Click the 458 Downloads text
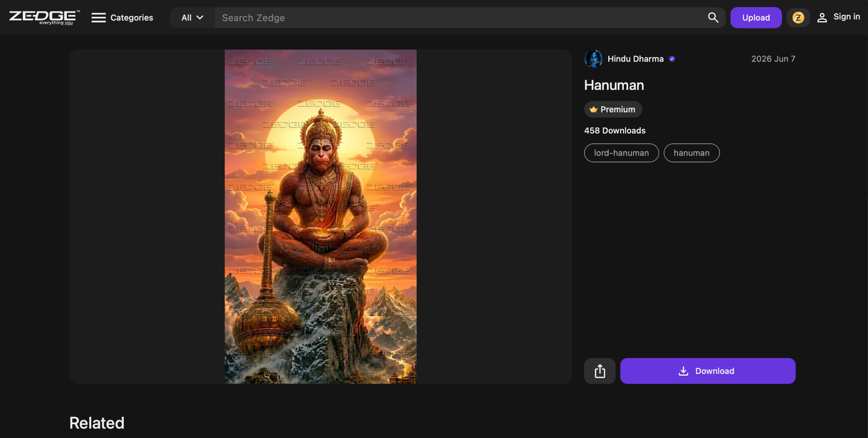Viewport: 868px width, 438px height. 615,131
